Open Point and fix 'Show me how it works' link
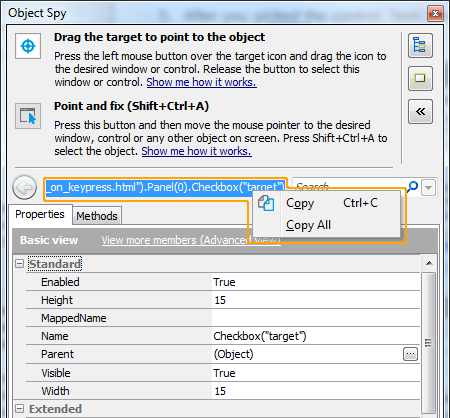450x418 pixels. pos(196,151)
